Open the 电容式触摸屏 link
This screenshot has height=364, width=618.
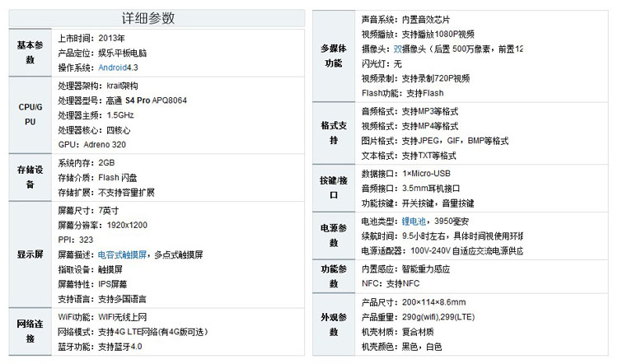click(x=123, y=254)
